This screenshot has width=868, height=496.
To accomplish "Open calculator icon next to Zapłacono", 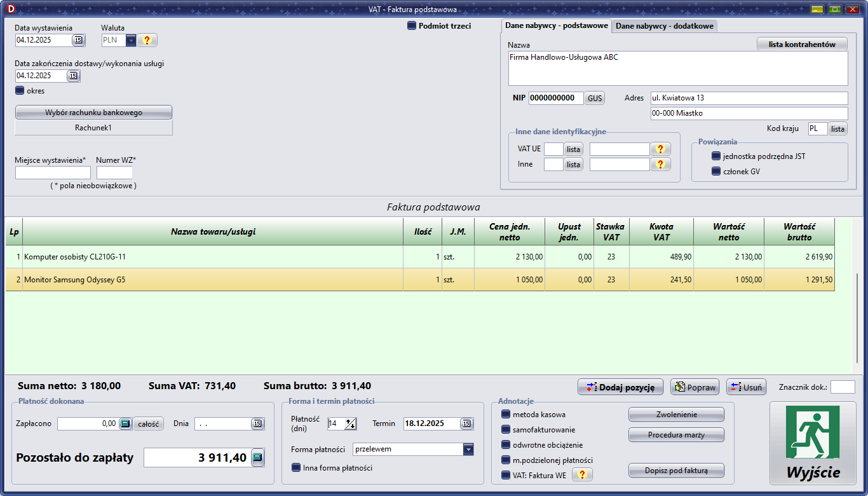I will pos(125,424).
